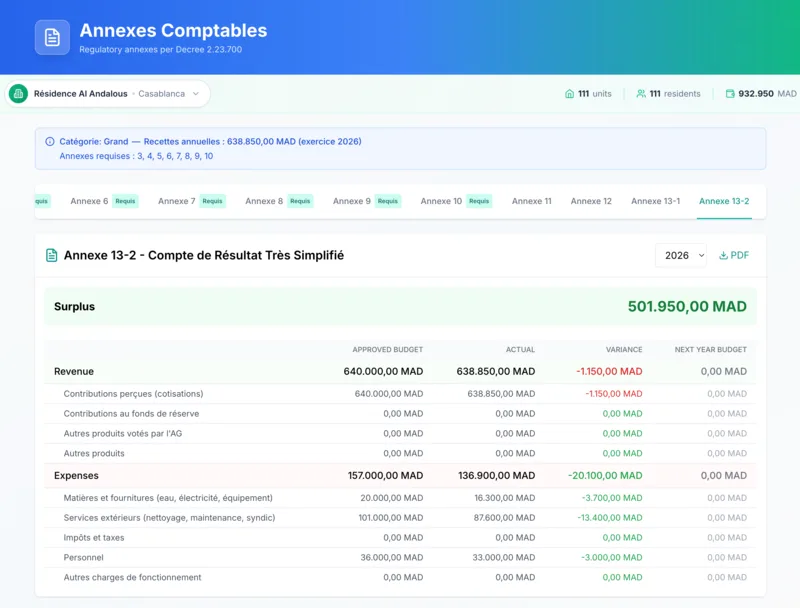
Task: Click the Revenue row label
Action: tap(74, 371)
